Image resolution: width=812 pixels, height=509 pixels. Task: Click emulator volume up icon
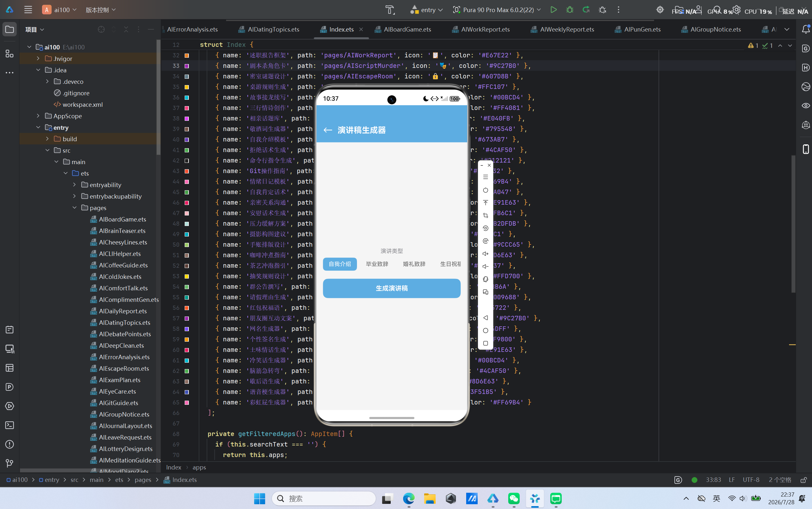tap(485, 254)
